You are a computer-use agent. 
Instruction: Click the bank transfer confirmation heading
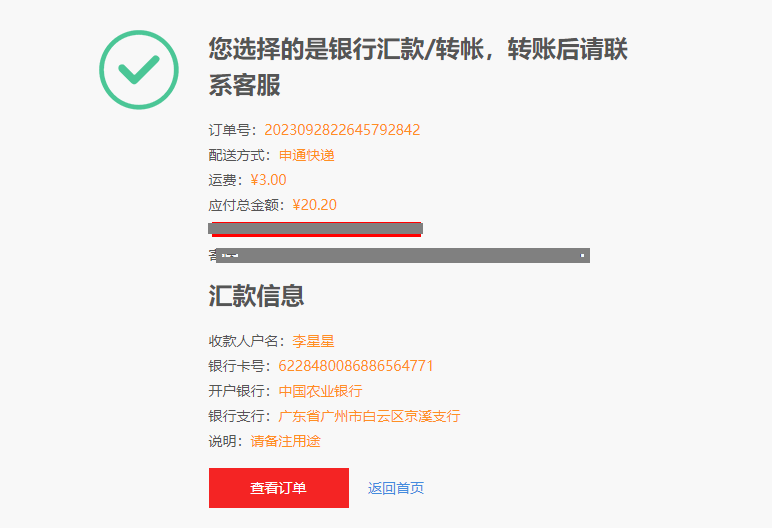418,66
